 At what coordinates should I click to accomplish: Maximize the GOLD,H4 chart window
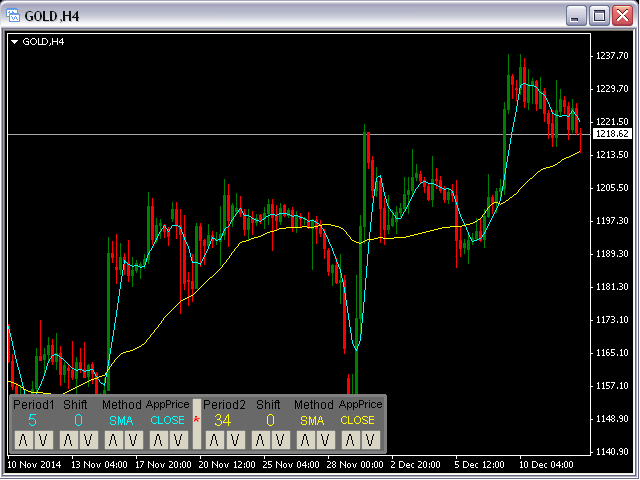(600, 15)
